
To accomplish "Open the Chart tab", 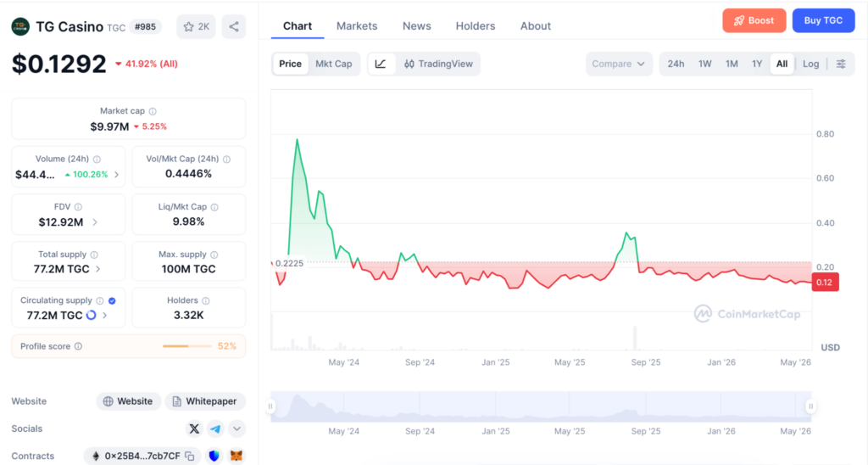I will (x=298, y=26).
